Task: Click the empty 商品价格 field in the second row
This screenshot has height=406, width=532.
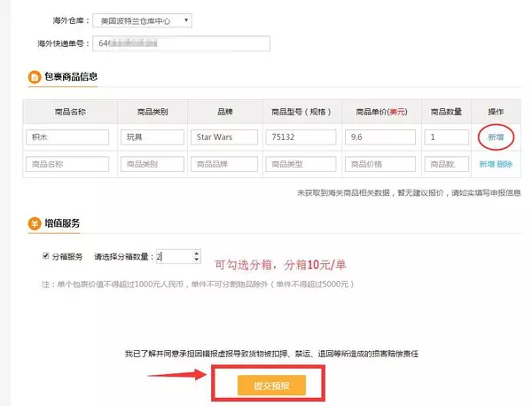Action: pos(380,164)
